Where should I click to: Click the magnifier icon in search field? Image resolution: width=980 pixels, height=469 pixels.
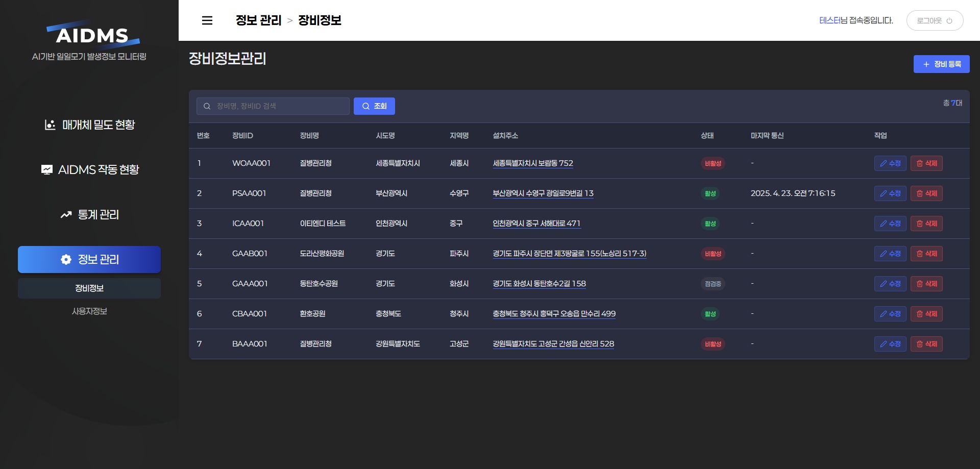click(x=207, y=106)
